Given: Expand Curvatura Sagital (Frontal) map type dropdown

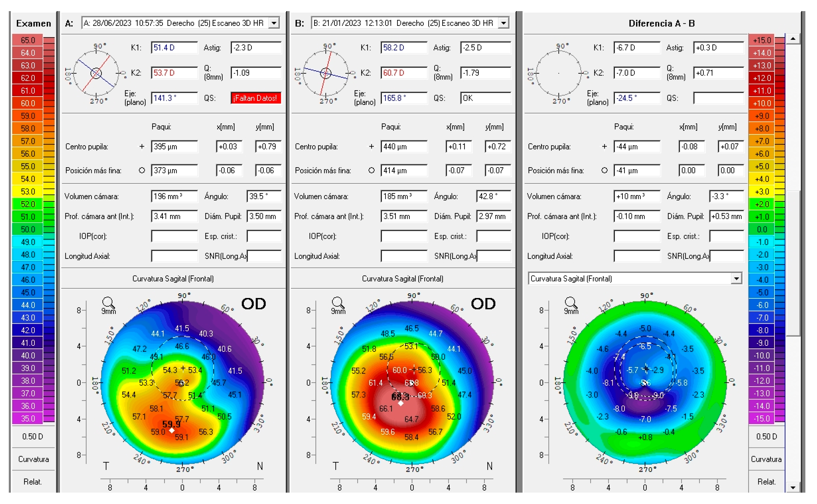Looking at the screenshot, I should tap(736, 278).
